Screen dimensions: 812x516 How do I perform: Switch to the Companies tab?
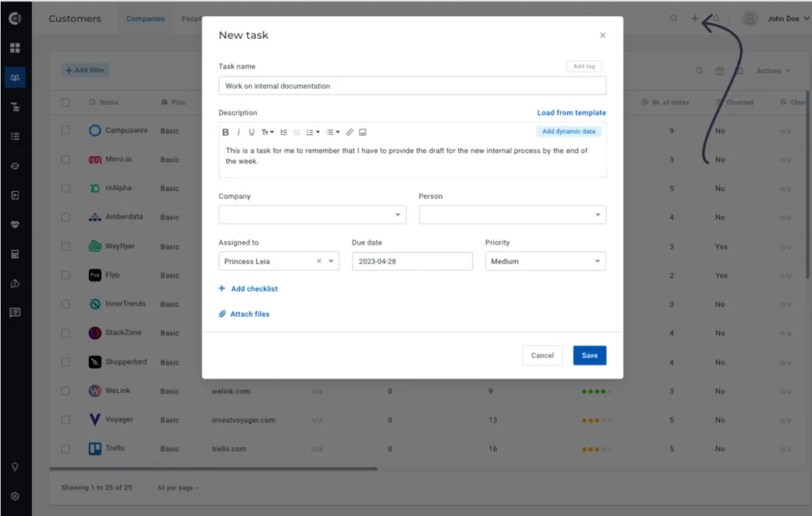(146, 19)
